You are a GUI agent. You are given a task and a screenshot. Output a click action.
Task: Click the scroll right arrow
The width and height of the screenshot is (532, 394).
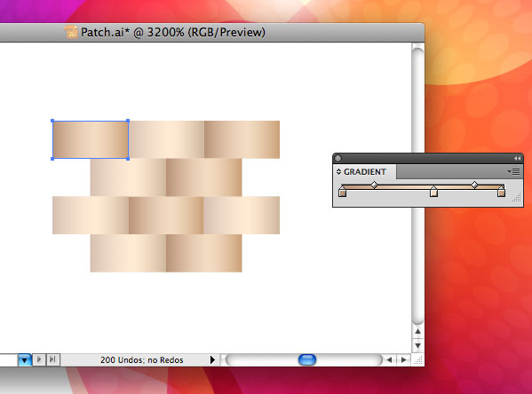[x=404, y=359]
